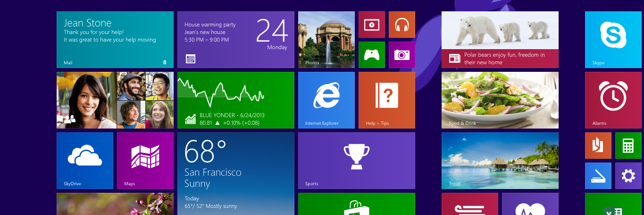
Task: Open the Sports trophy tile
Action: 357,161
